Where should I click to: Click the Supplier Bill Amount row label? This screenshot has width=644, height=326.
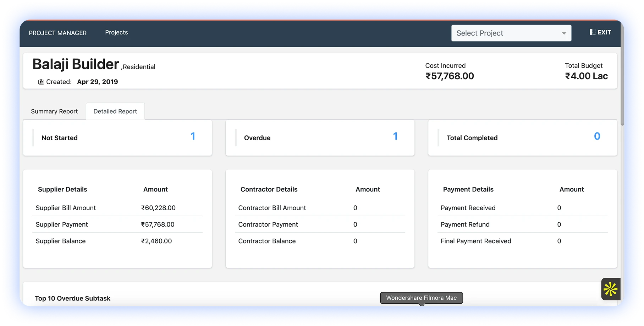(66, 208)
